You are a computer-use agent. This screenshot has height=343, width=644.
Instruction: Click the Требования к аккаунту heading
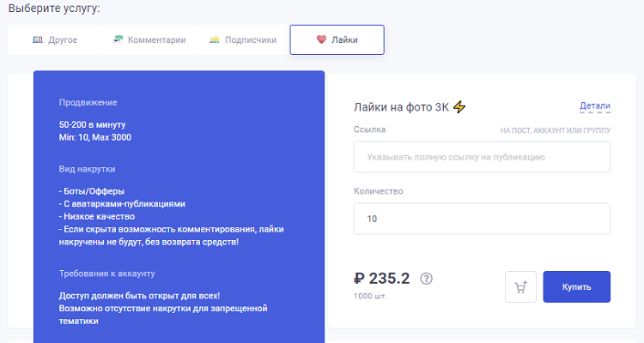(x=106, y=274)
